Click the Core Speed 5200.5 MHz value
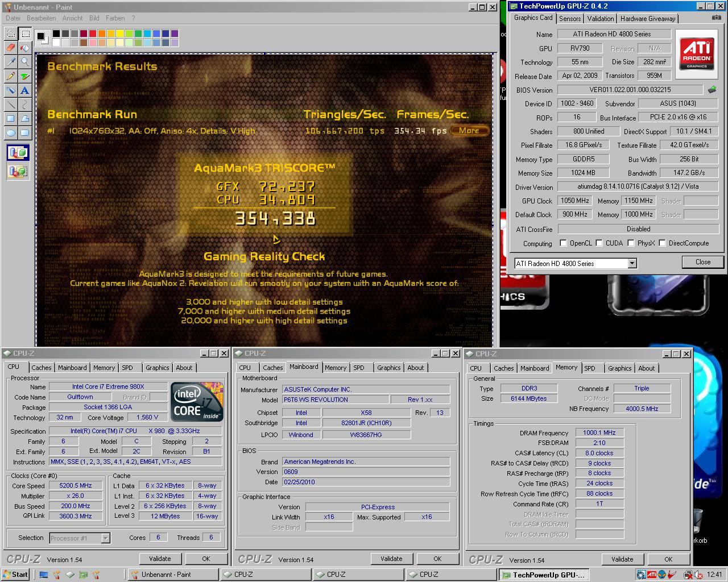728x582 pixels. (x=76, y=485)
